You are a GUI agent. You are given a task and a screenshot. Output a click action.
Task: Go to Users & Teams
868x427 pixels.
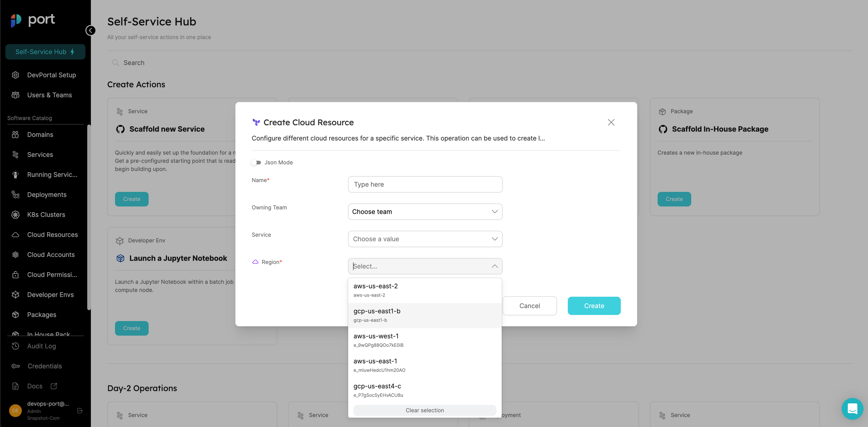coord(49,95)
